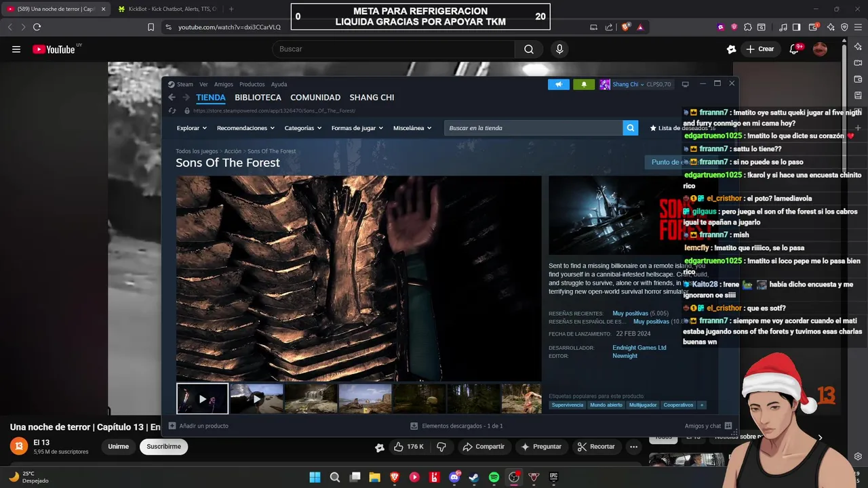Open Discord from the taskbar
The image size is (868, 488).
(x=454, y=477)
